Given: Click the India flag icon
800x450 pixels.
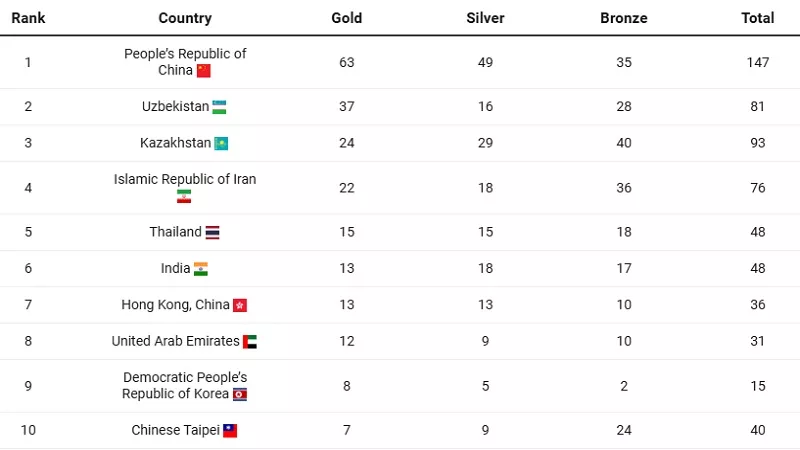Looking at the screenshot, I should pyautogui.click(x=201, y=269).
